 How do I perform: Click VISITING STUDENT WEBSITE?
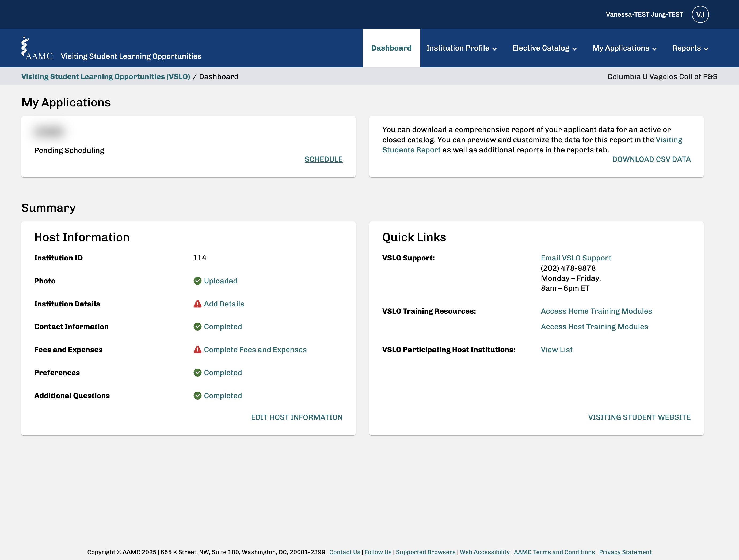[x=639, y=417]
